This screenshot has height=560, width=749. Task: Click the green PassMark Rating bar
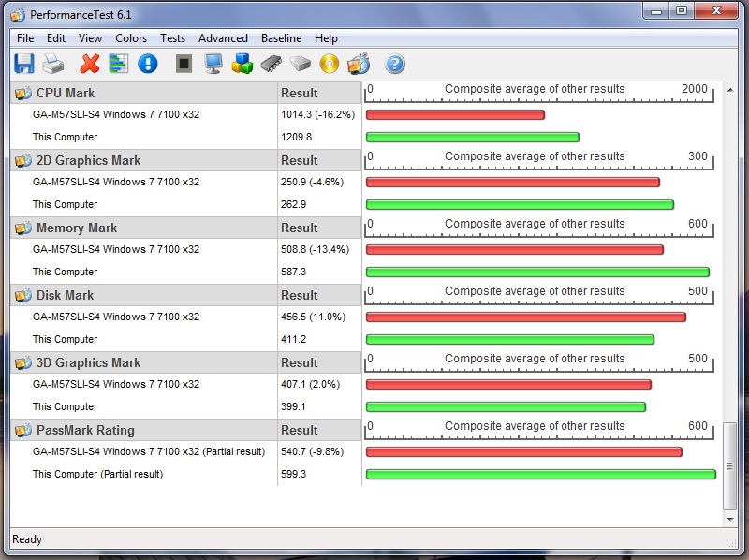point(541,475)
